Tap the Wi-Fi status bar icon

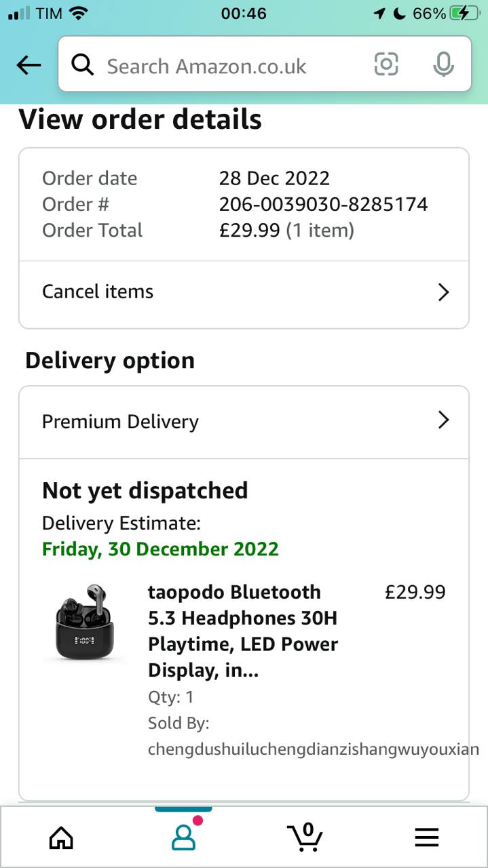tap(79, 13)
